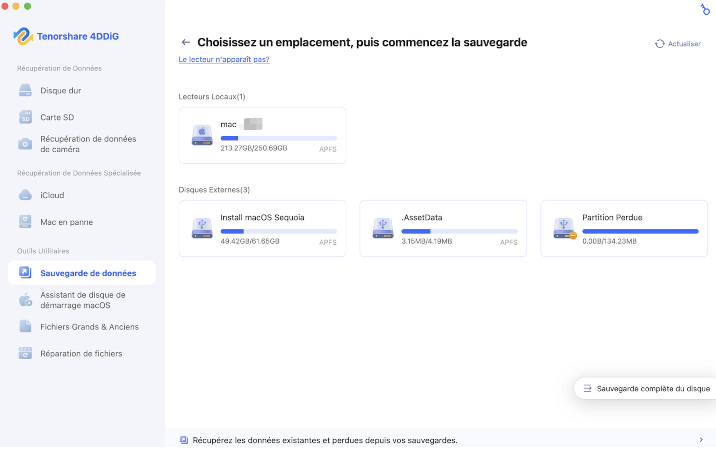716x450 pixels.
Task: Click the macOS startup disk assistant icon
Action: pos(26,300)
